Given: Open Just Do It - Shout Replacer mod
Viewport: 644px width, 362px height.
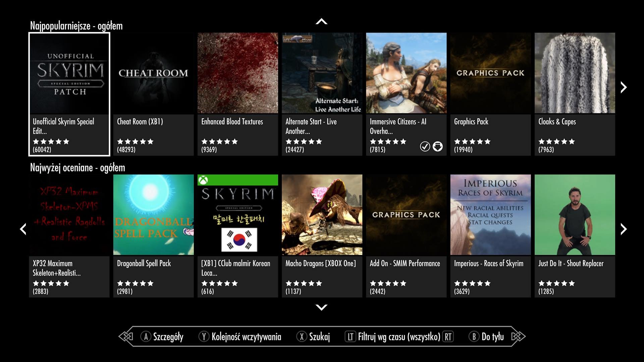Looking at the screenshot, I should click(x=575, y=236).
